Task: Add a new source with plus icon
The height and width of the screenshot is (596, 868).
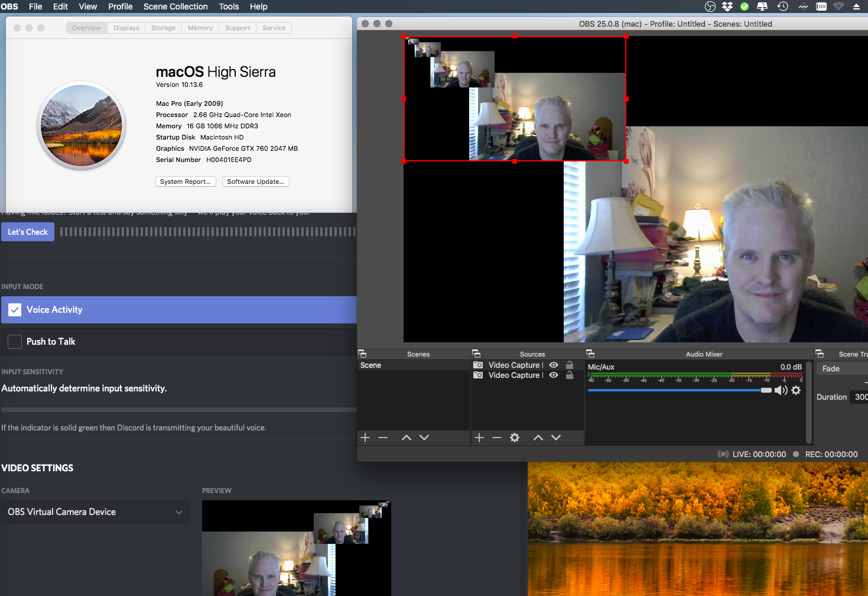Action: [x=479, y=438]
